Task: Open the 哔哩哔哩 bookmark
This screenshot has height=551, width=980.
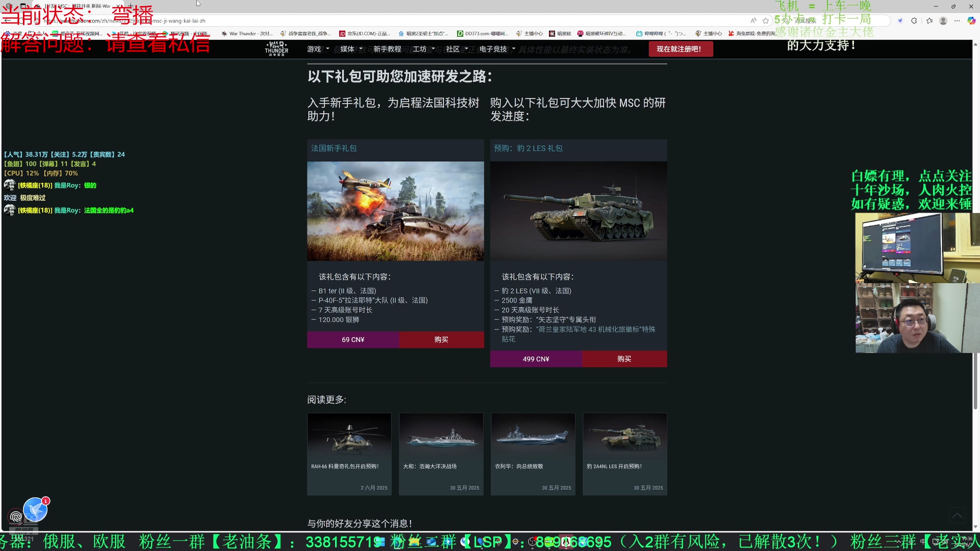Action: pos(661,34)
